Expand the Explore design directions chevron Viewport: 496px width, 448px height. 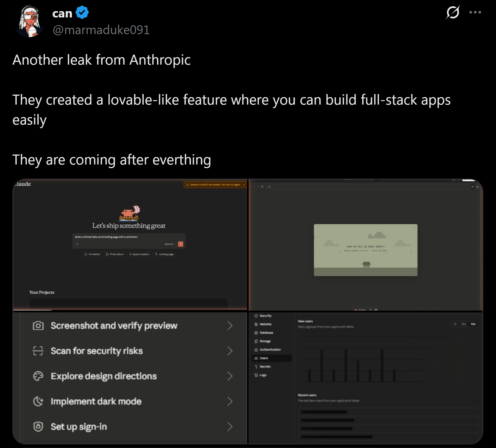230,376
